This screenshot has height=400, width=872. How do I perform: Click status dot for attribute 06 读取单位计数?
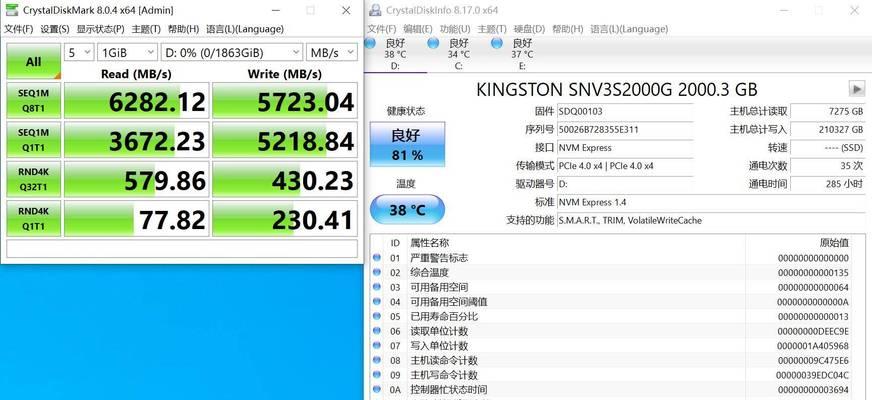click(376, 330)
